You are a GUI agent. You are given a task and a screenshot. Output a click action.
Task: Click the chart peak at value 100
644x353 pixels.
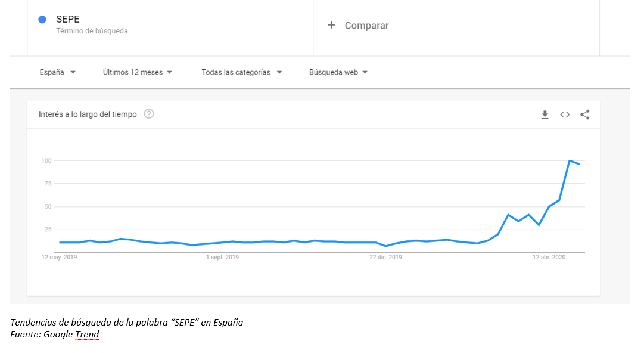[570, 160]
